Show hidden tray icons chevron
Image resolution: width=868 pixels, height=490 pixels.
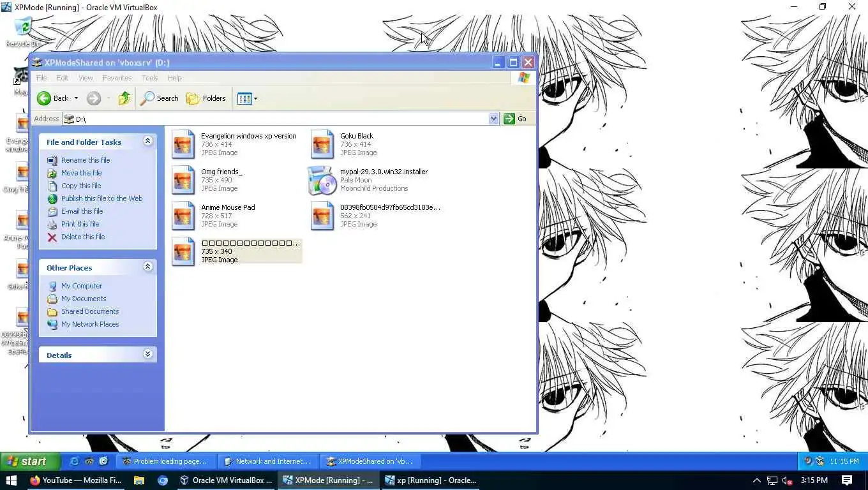click(757, 480)
